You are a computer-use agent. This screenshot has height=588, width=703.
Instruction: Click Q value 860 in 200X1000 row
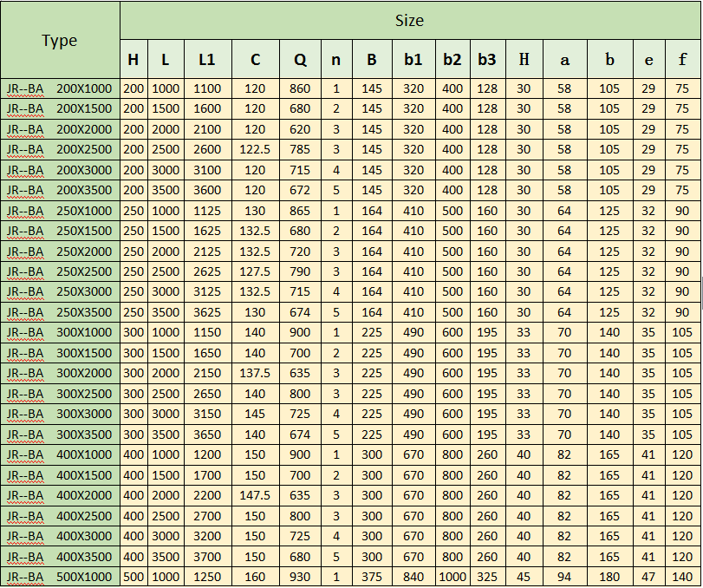pyautogui.click(x=300, y=88)
